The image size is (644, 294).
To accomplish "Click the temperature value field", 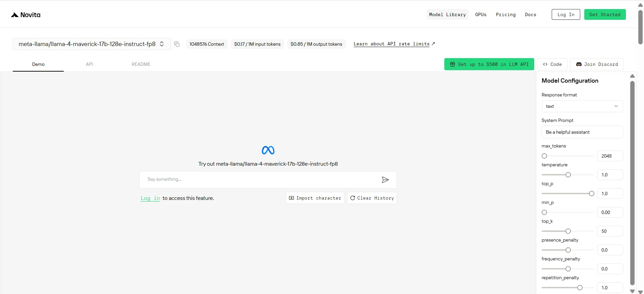I will pos(610,175).
